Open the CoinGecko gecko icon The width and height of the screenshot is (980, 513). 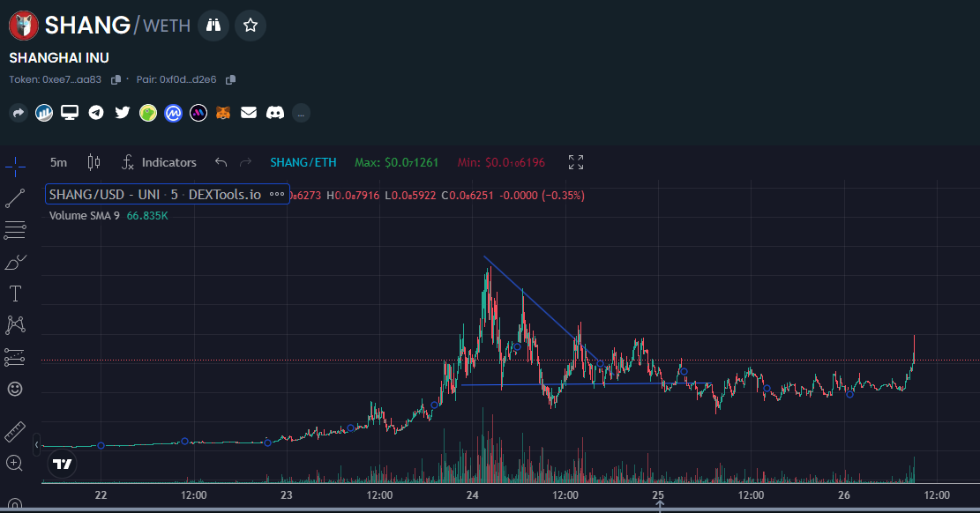(148, 113)
